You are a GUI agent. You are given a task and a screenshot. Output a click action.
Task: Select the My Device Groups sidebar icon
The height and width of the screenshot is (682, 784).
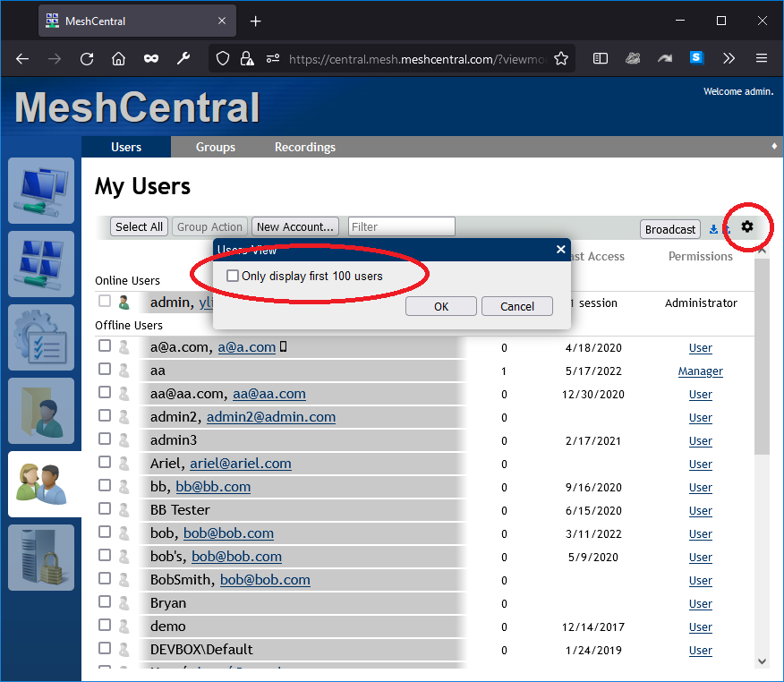(x=41, y=264)
